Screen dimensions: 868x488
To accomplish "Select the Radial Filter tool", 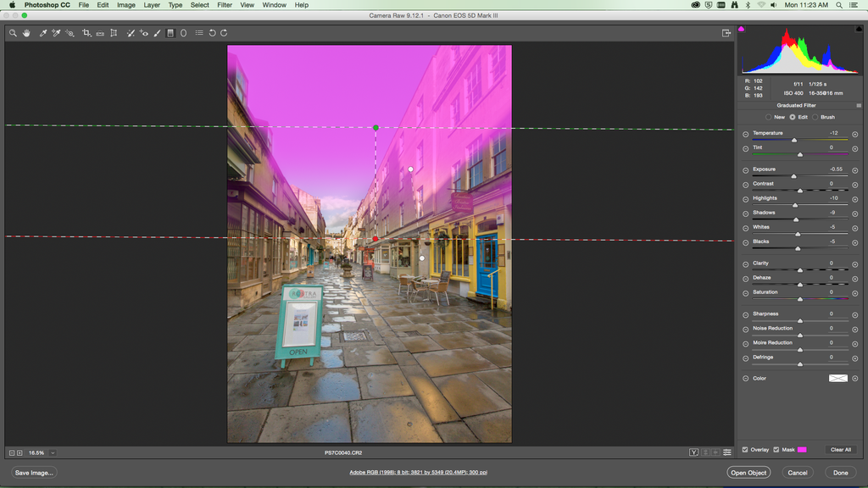I will coord(183,33).
